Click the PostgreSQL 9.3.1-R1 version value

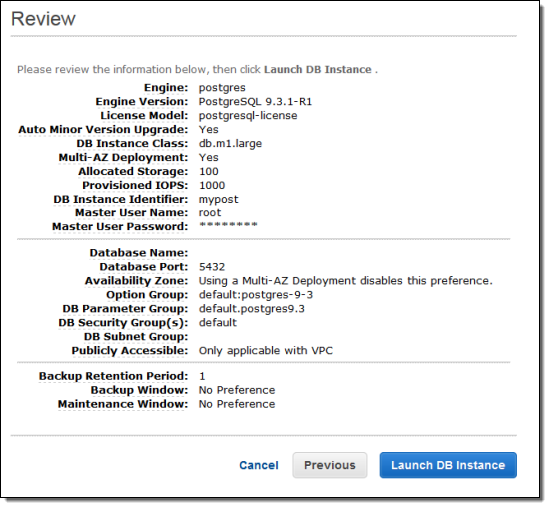255,101
